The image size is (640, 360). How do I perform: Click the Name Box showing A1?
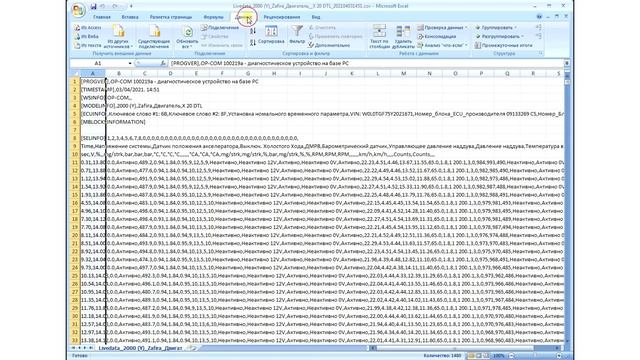[x=98, y=63]
